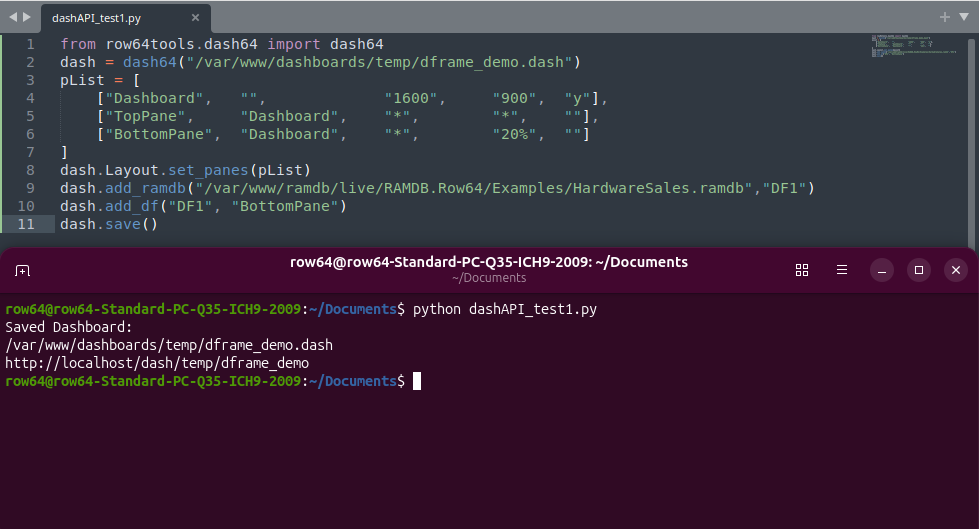This screenshot has height=529, width=979.
Task: Click the /var/www/dashboards/temp/dframe_demo.dash output line
Action: [169, 345]
